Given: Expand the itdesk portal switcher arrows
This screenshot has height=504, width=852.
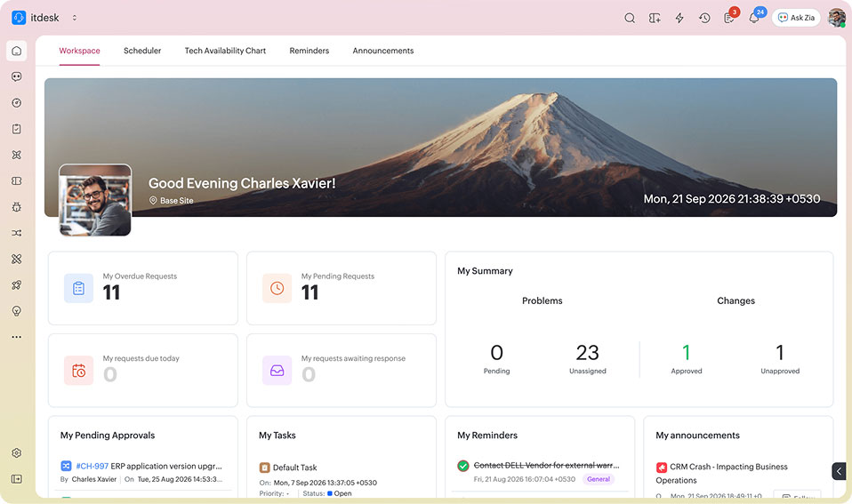Looking at the screenshot, I should click(75, 18).
